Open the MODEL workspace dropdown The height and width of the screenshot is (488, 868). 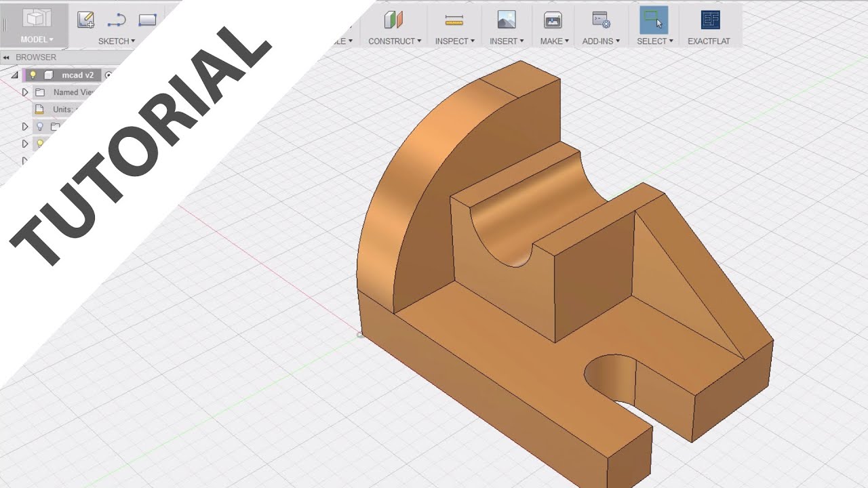pos(37,40)
